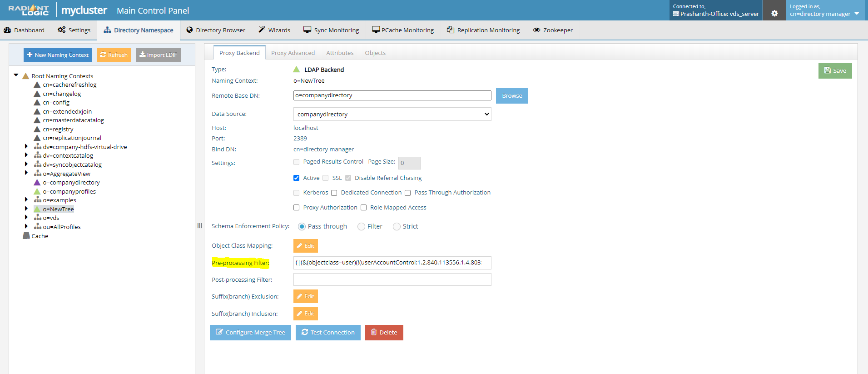This screenshot has height=374, width=868.
Task: Click the ou=AllProfiles hierarchy icon
Action: click(38, 227)
